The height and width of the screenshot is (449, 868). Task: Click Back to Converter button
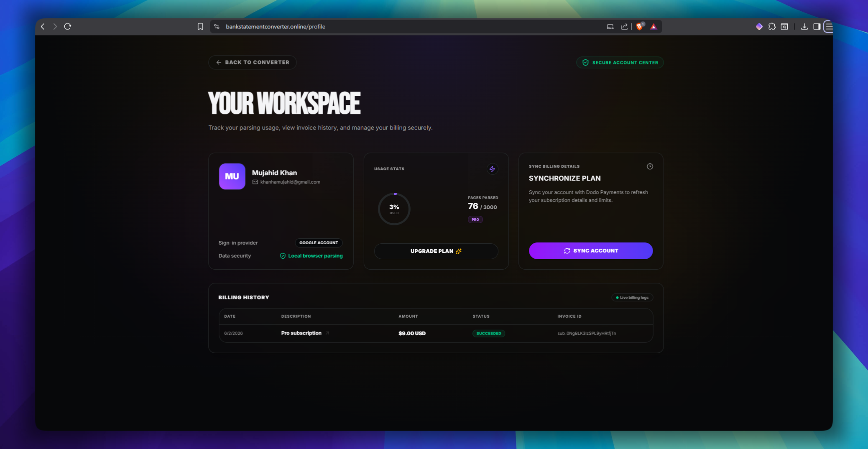click(253, 62)
